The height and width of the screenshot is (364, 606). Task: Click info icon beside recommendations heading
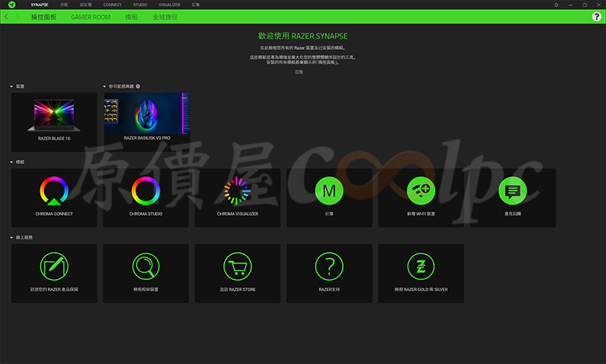(x=138, y=86)
